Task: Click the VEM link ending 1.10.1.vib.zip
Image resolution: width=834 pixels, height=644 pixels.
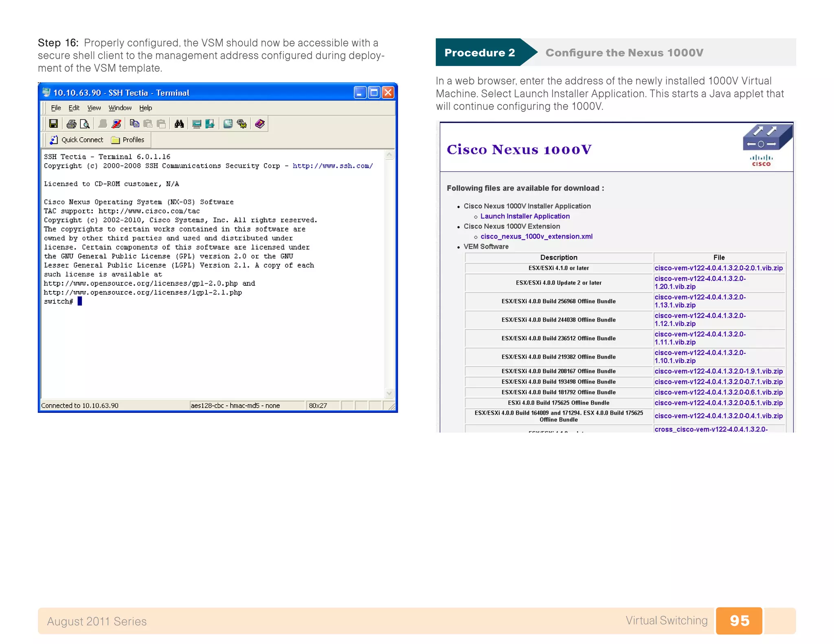Action: (x=700, y=357)
